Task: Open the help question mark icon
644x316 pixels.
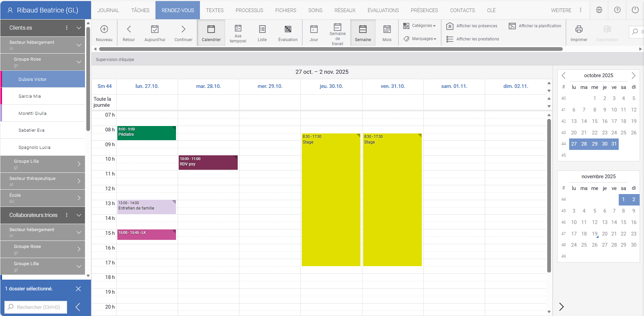Action: (x=617, y=10)
